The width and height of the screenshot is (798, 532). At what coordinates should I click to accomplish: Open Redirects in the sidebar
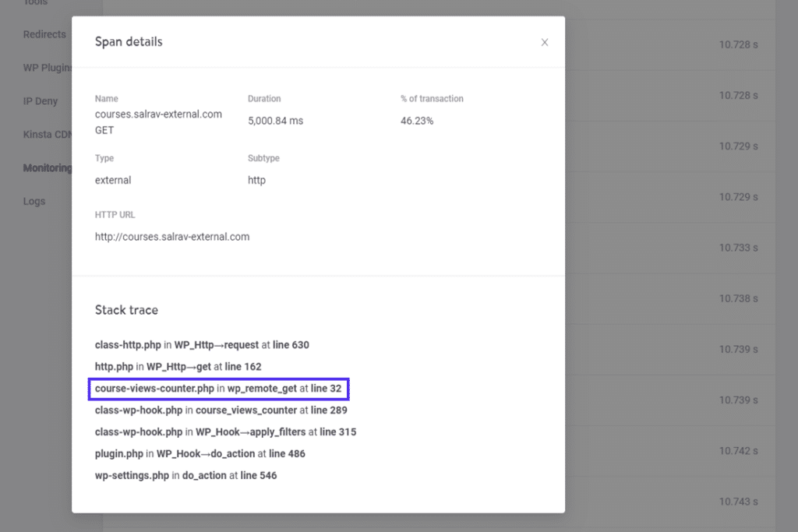[44, 34]
